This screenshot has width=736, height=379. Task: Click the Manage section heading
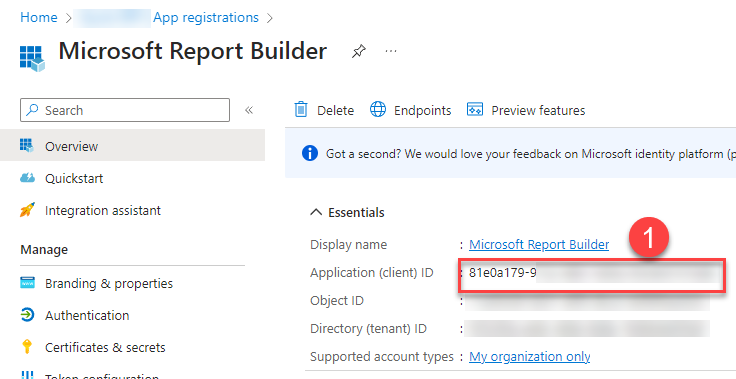point(44,250)
